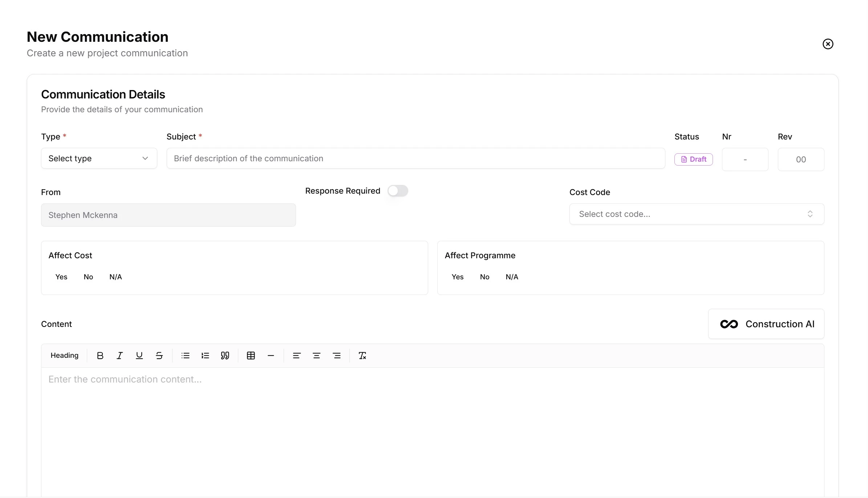Select Yes under Affect Cost
The image size is (868, 498).
click(61, 276)
